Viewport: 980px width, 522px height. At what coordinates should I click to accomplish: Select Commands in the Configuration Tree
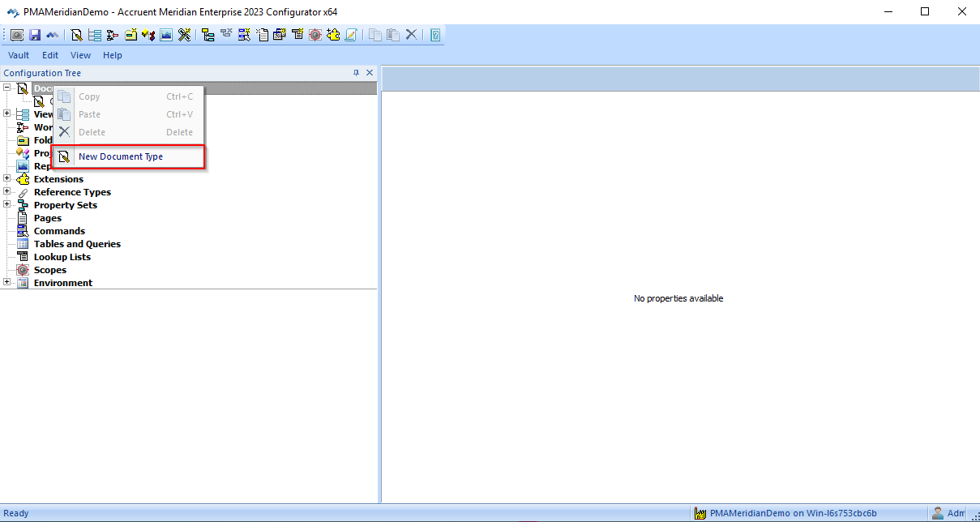click(x=59, y=231)
